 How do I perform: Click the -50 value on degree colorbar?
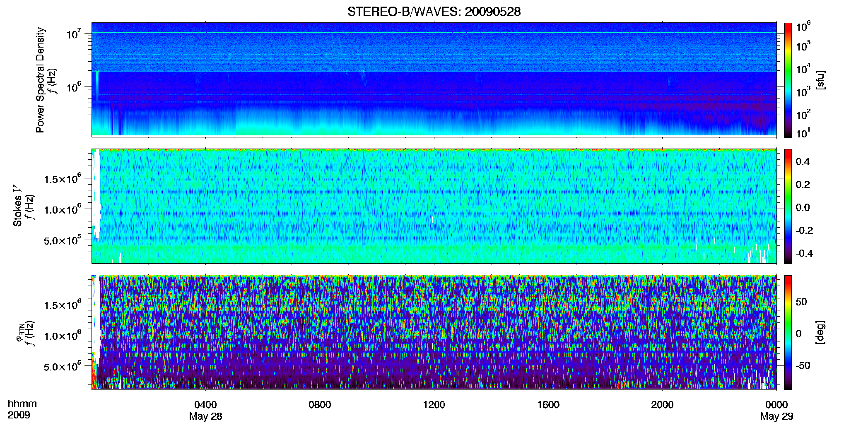coord(803,366)
